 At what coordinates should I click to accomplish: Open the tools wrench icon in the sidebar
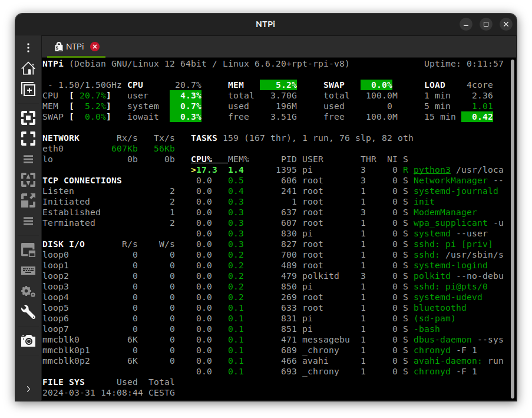28,311
